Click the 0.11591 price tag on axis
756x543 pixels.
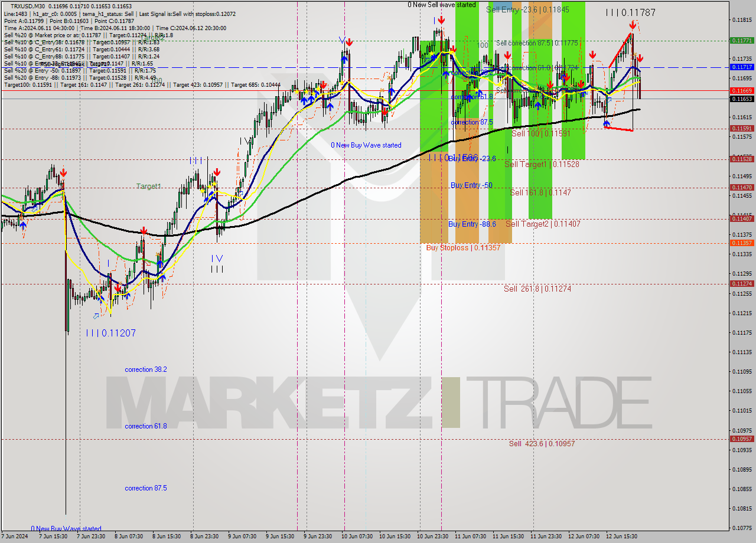pyautogui.click(x=742, y=128)
